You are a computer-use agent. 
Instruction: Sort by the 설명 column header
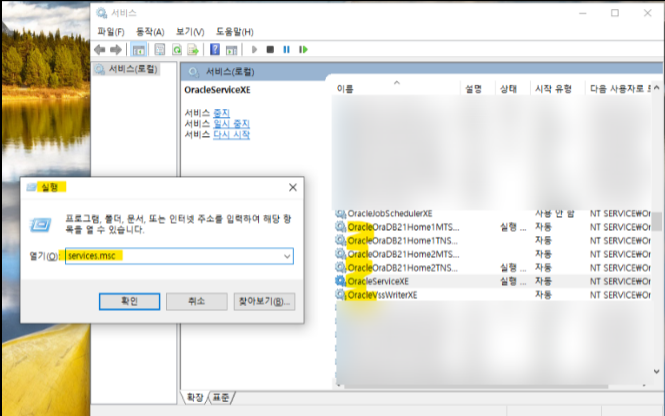tap(477, 89)
